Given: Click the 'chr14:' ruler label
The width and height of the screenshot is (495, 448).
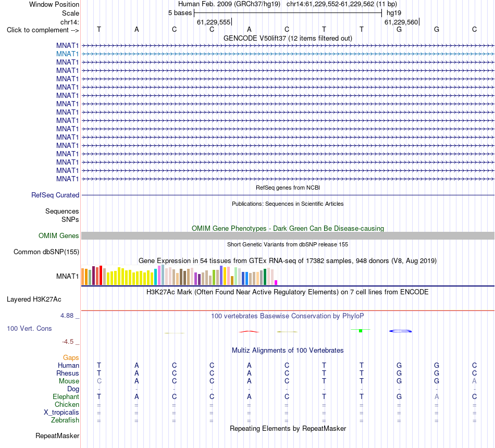Looking at the screenshot, I should [69, 22].
